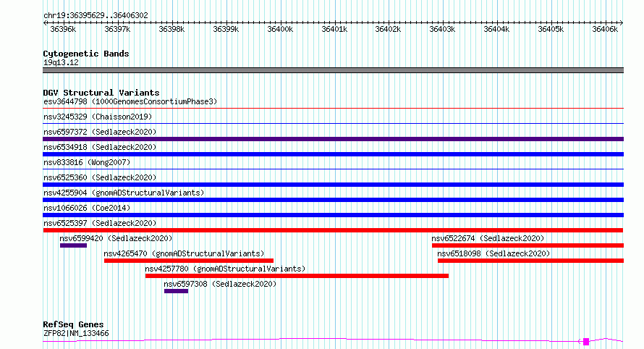Image resolution: width=644 pixels, height=349 pixels.
Task: Click the chr19:36395629..36406302 coordinate label
Action: (96, 16)
